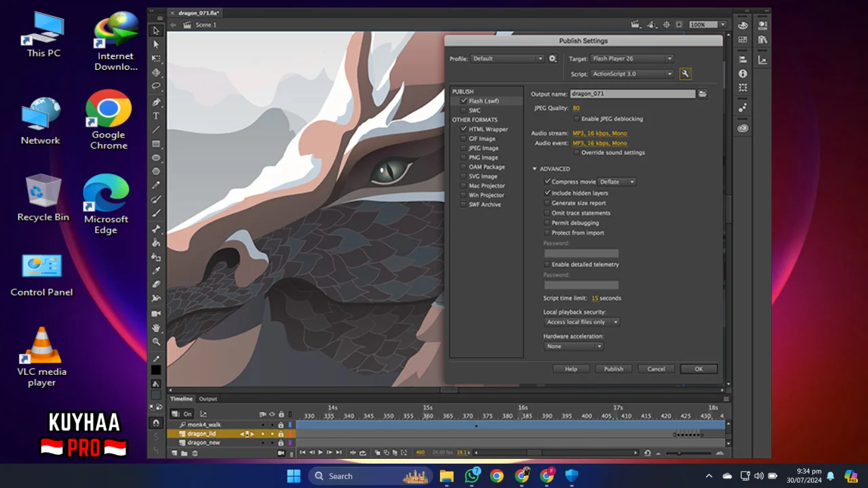
Task: Select the Zoom magnifier tool
Action: pyautogui.click(x=156, y=342)
